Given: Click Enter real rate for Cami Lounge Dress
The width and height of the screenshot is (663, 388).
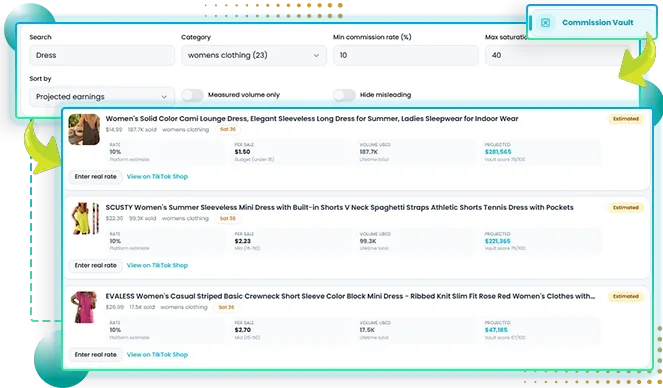Looking at the screenshot, I should [x=96, y=177].
